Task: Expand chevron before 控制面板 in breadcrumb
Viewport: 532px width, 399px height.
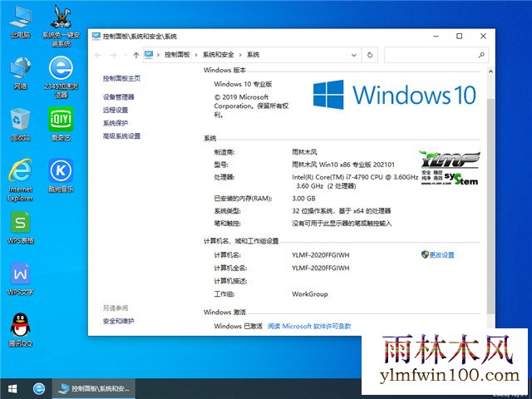Action: [158, 55]
